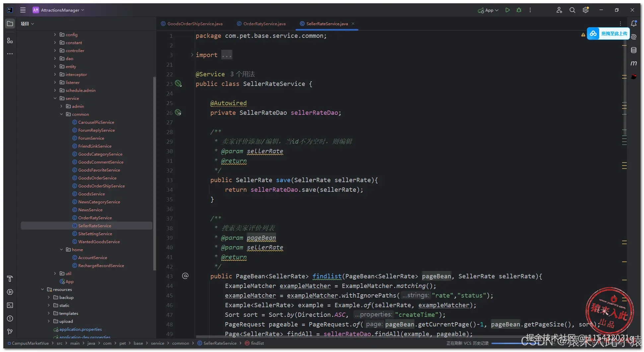Open the App run configuration dropdown
644x352 pixels.
pyautogui.click(x=488, y=10)
